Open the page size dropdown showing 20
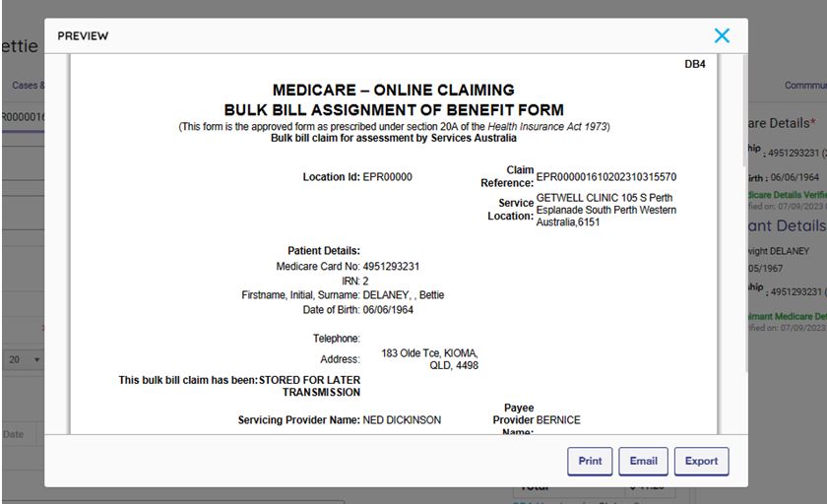 [25, 359]
